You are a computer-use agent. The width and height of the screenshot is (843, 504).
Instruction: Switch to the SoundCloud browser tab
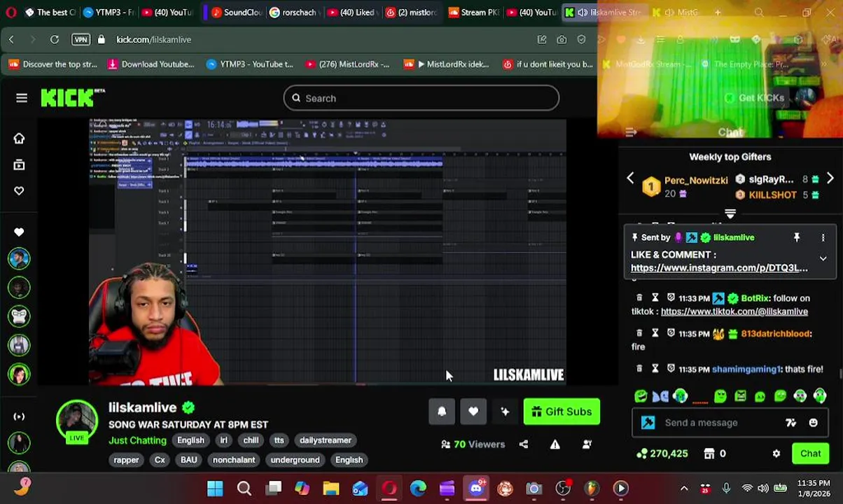pos(235,12)
